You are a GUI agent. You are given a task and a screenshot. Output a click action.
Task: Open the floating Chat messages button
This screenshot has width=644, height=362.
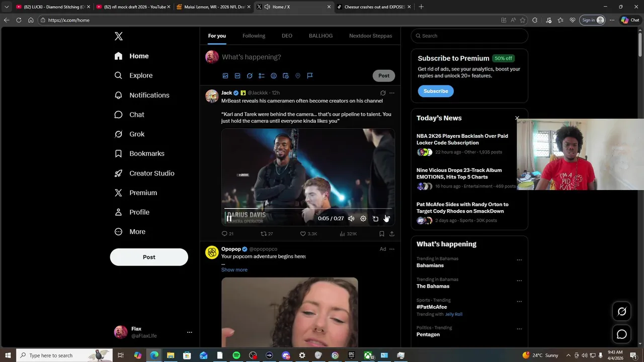pos(622,334)
